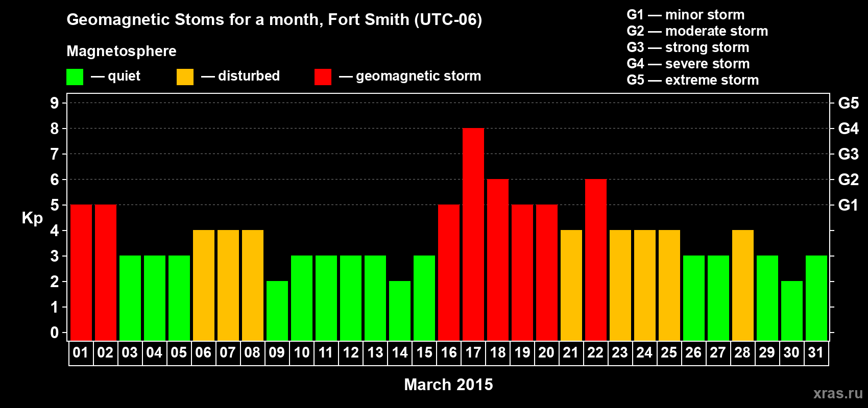Click the orange disturbed legend swatch
The height and width of the screenshot is (408, 868).
tap(185, 77)
